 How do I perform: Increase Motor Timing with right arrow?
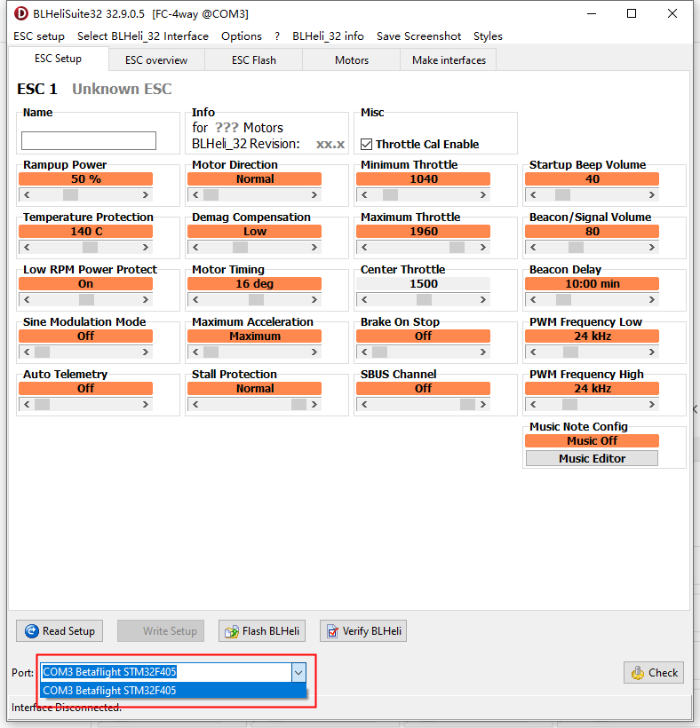coord(314,300)
